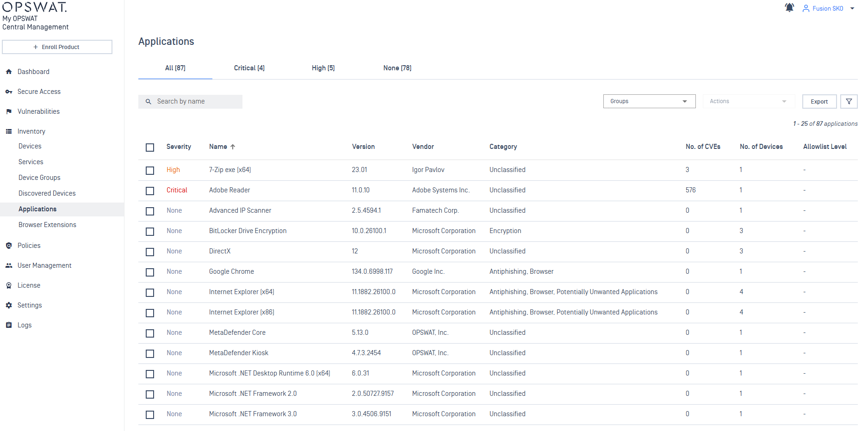Click the Fusion SKO username link
Screen dimensions: 868x431
pyautogui.click(x=828, y=8)
